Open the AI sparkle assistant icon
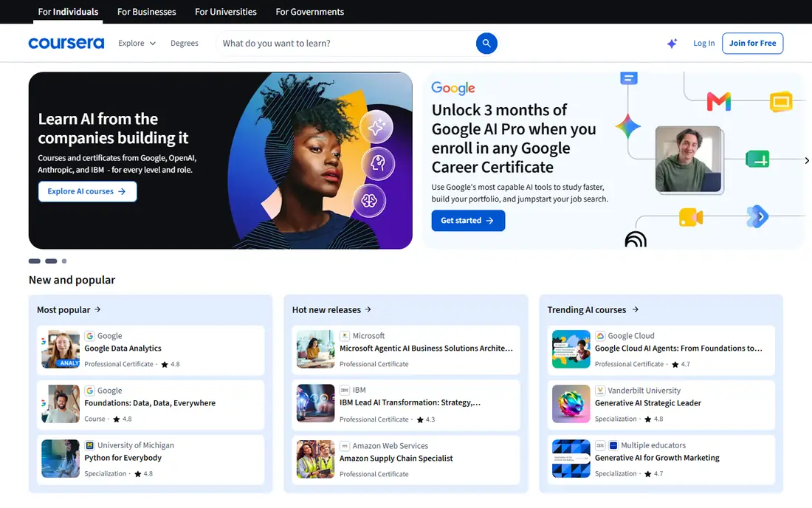 coord(672,44)
